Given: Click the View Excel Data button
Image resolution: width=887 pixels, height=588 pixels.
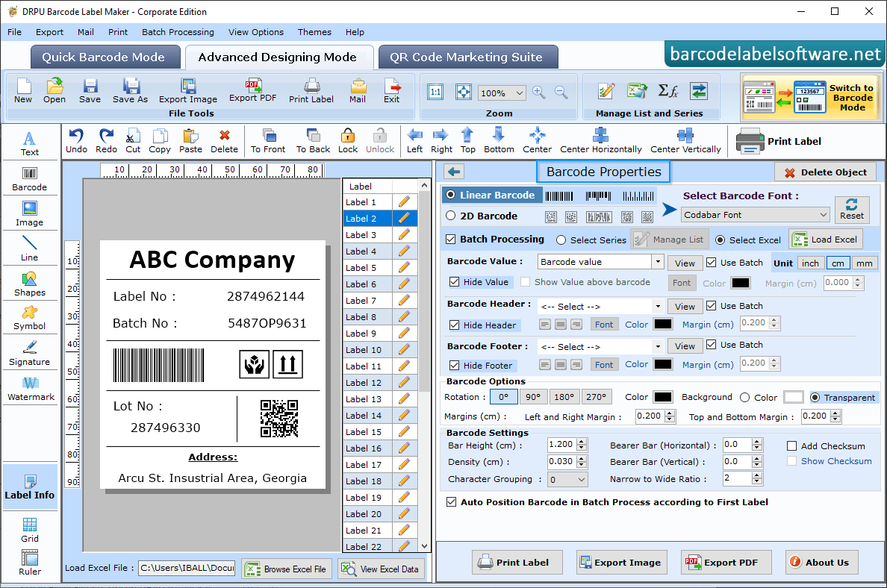Looking at the screenshot, I should (381, 569).
